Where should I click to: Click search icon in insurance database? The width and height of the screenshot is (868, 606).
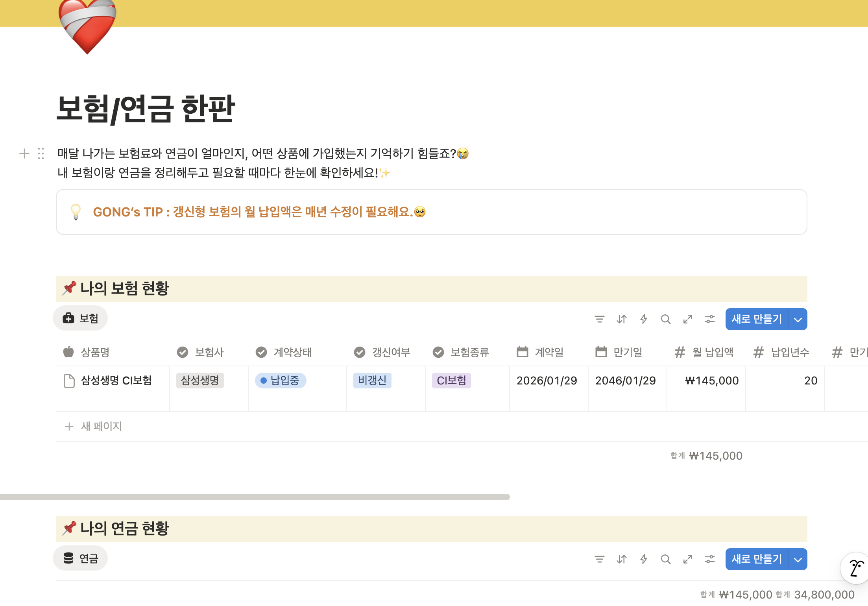click(x=666, y=319)
